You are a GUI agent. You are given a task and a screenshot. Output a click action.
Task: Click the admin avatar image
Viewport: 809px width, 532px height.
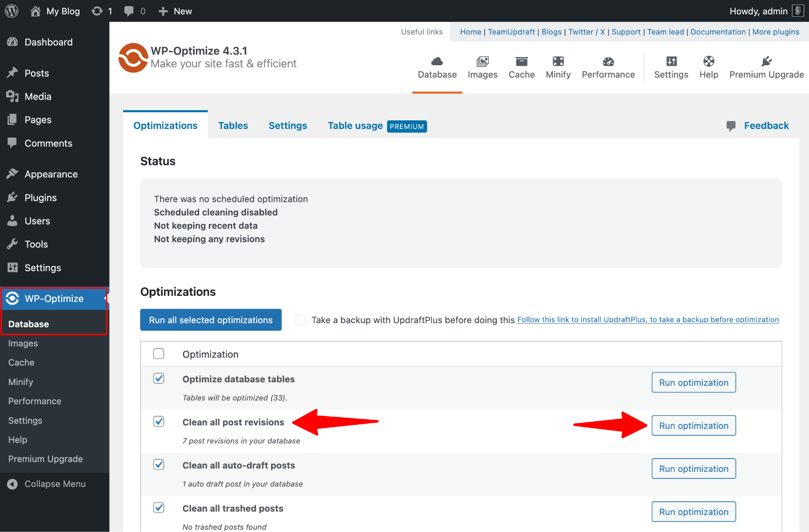(x=797, y=11)
